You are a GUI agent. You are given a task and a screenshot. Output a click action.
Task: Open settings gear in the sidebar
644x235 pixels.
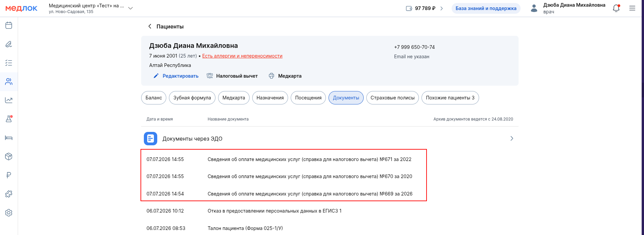pyautogui.click(x=9, y=213)
